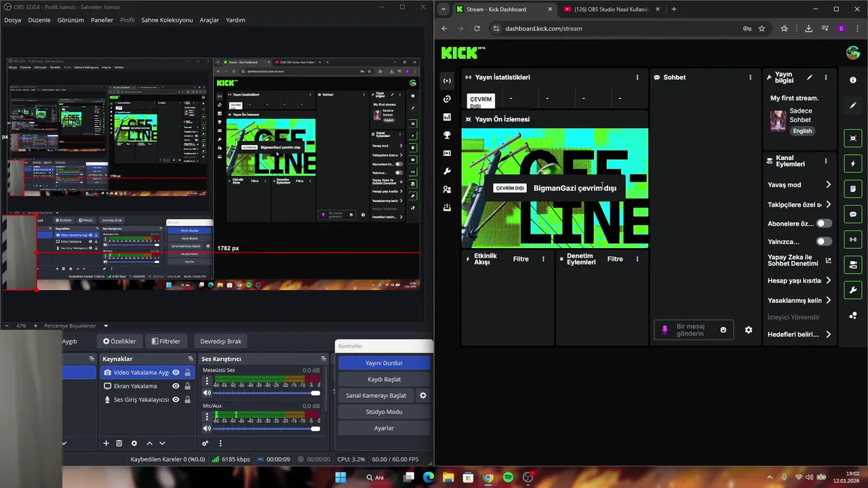This screenshot has width=868, height=488.
Task: Toggle the lock on Ses Giriş Yakalayıcısı source
Action: tap(187, 400)
